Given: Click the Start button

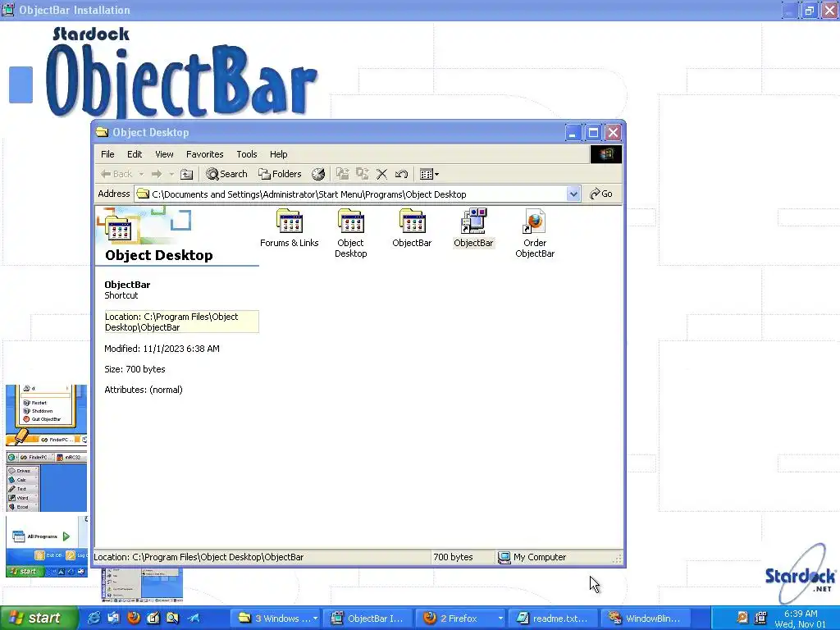Looking at the screenshot, I should point(38,619).
